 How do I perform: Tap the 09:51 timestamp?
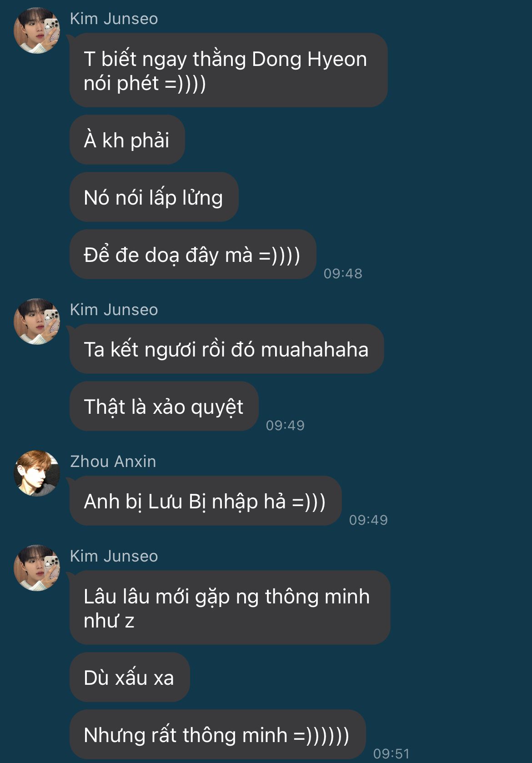coord(391,753)
